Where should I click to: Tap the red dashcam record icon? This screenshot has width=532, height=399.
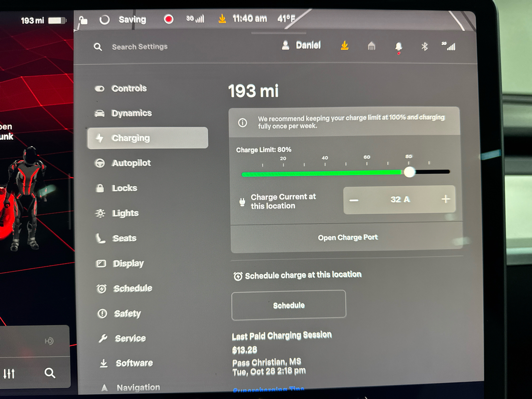tap(168, 19)
